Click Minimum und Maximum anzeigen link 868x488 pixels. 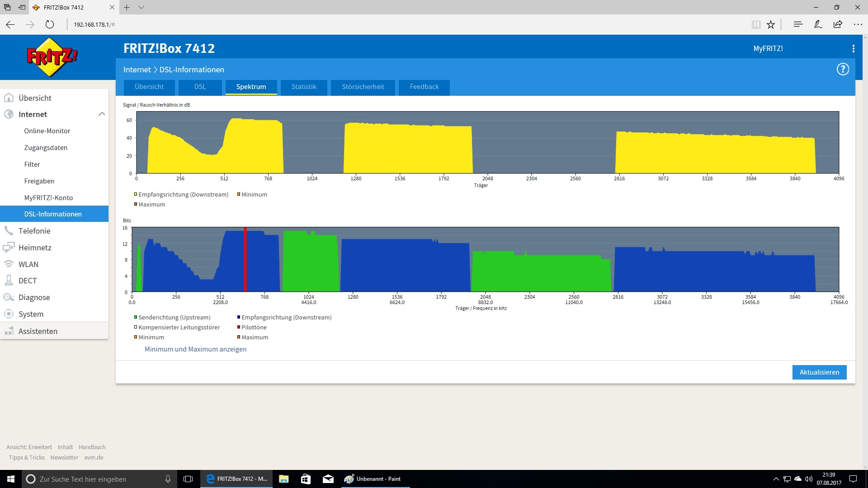[195, 349]
